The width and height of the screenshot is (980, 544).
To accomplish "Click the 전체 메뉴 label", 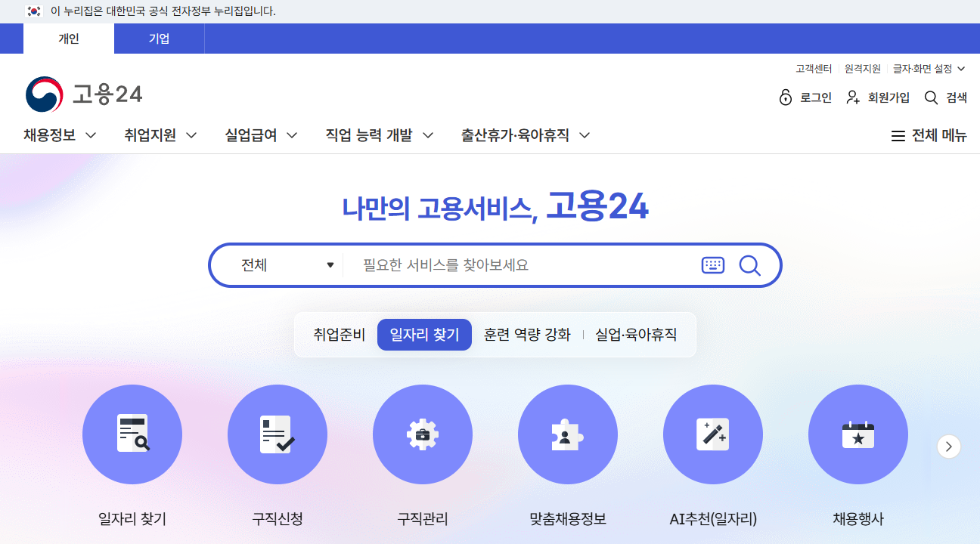I will point(939,136).
